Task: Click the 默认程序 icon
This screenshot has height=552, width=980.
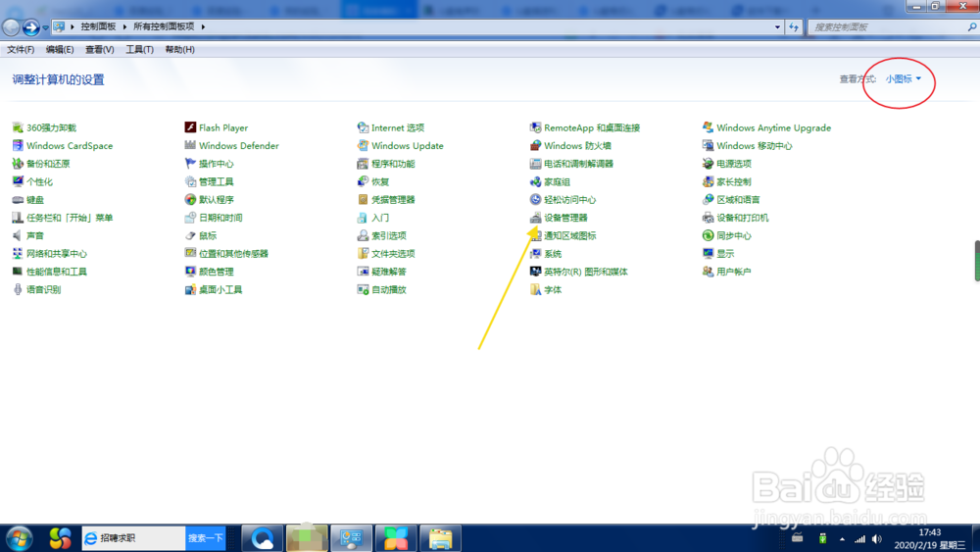Action: (190, 200)
